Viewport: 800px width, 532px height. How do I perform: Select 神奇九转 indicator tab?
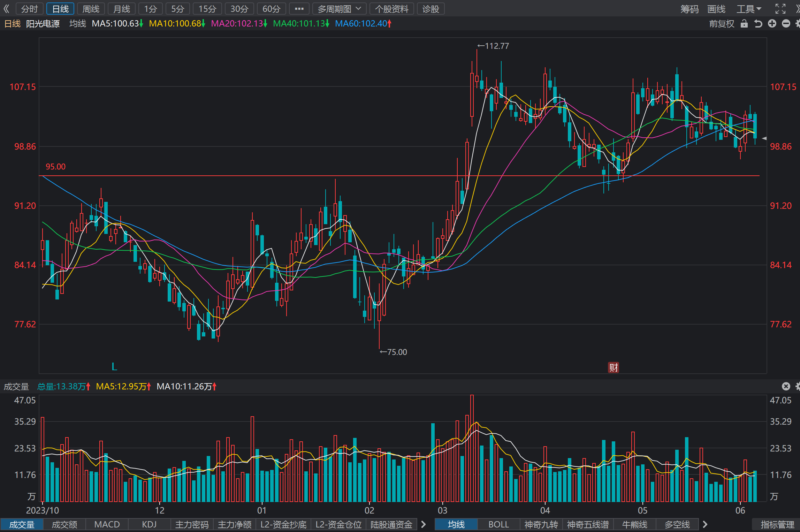(x=541, y=525)
